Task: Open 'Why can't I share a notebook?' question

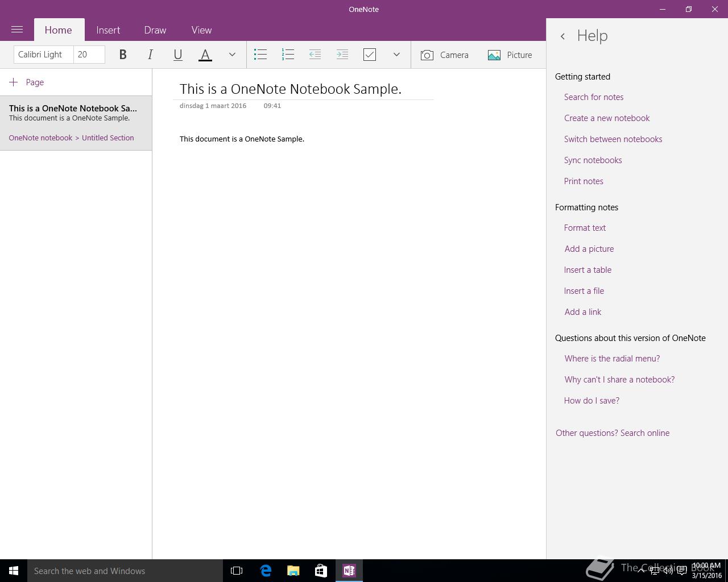Action: pyautogui.click(x=619, y=380)
